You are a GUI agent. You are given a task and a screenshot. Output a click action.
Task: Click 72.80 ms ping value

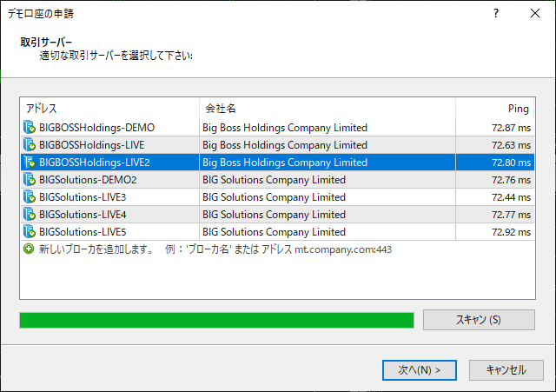click(511, 163)
